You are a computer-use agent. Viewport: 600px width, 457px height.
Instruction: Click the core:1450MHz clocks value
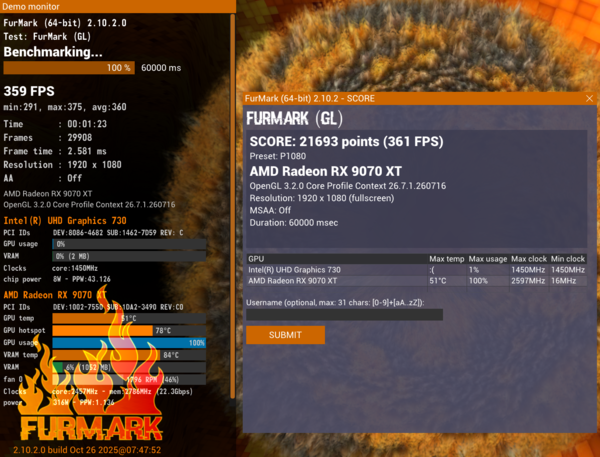point(75,268)
